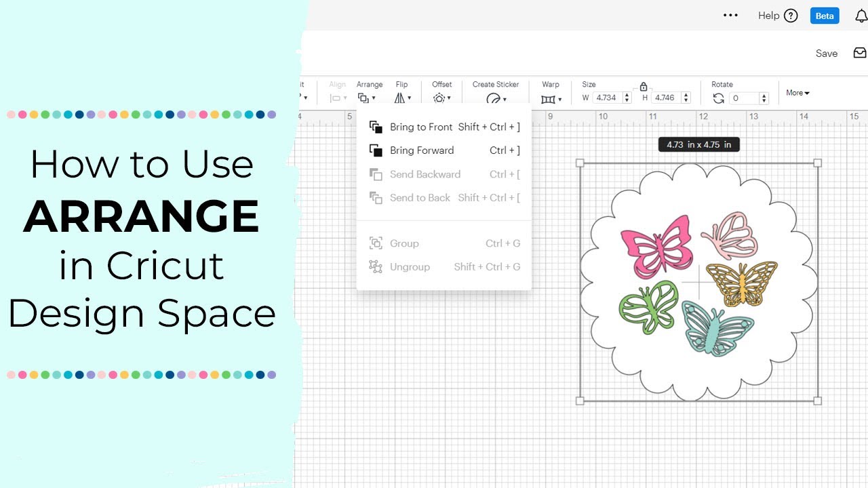Click the Rotate stepper arrows

coord(764,98)
